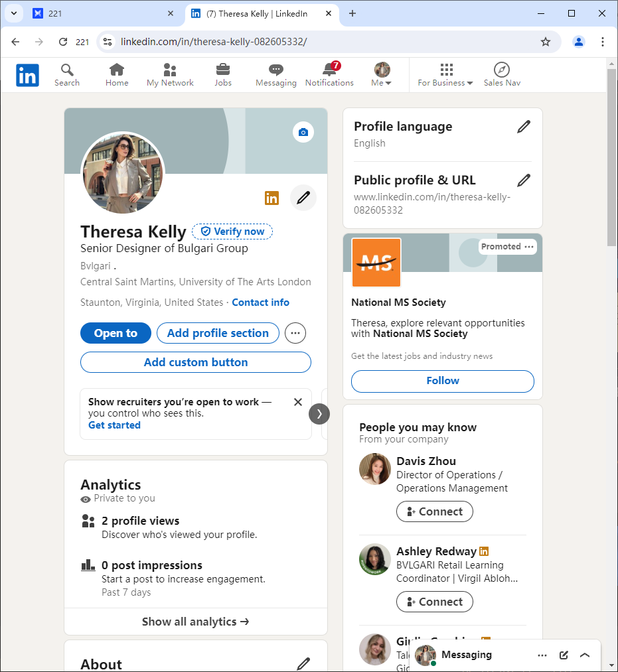Click the page vertical scrollbar thumb
This screenshot has width=618, height=672.
pyautogui.click(x=611, y=157)
